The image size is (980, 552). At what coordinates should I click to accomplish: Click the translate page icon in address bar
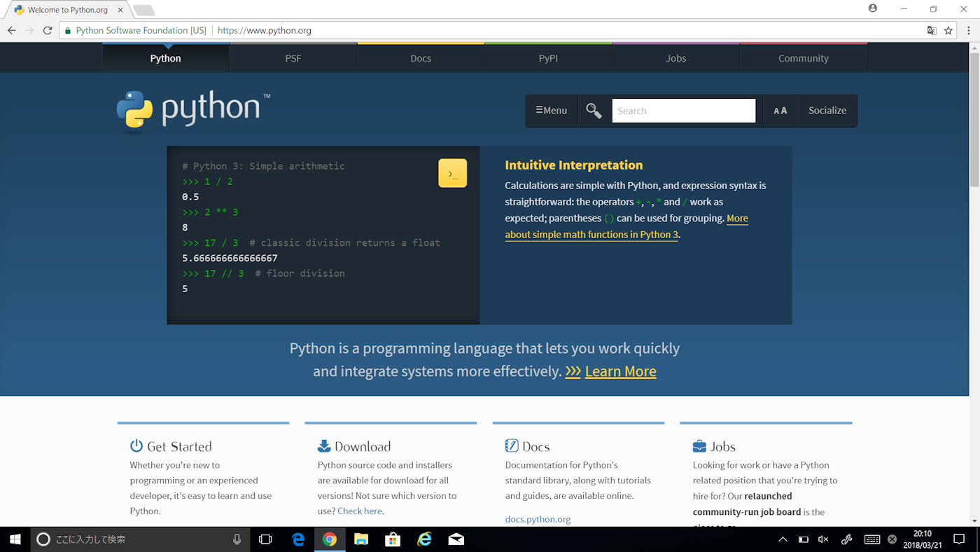pos(932,31)
